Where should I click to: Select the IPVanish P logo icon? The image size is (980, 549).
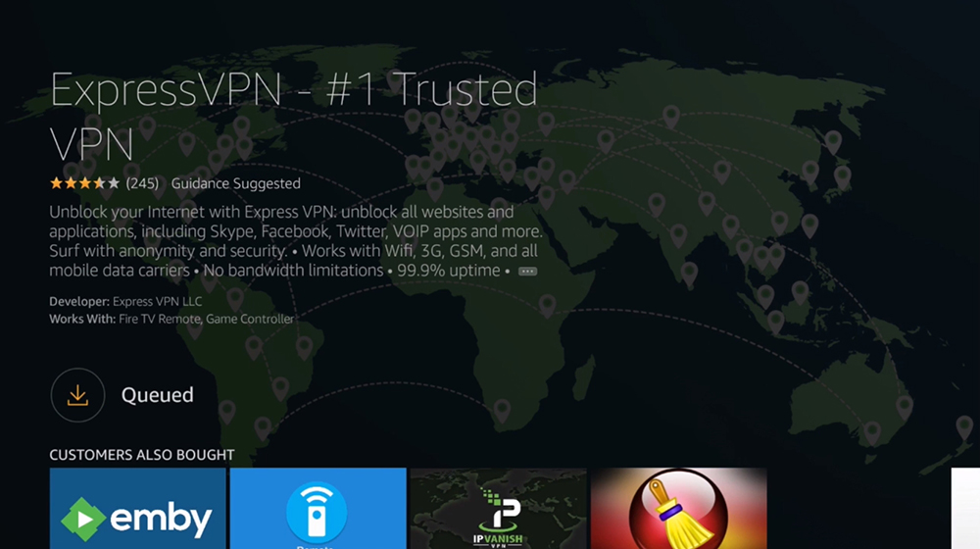click(x=503, y=510)
